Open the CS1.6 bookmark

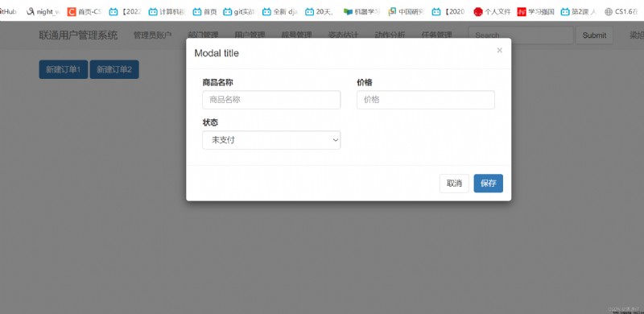point(621,11)
